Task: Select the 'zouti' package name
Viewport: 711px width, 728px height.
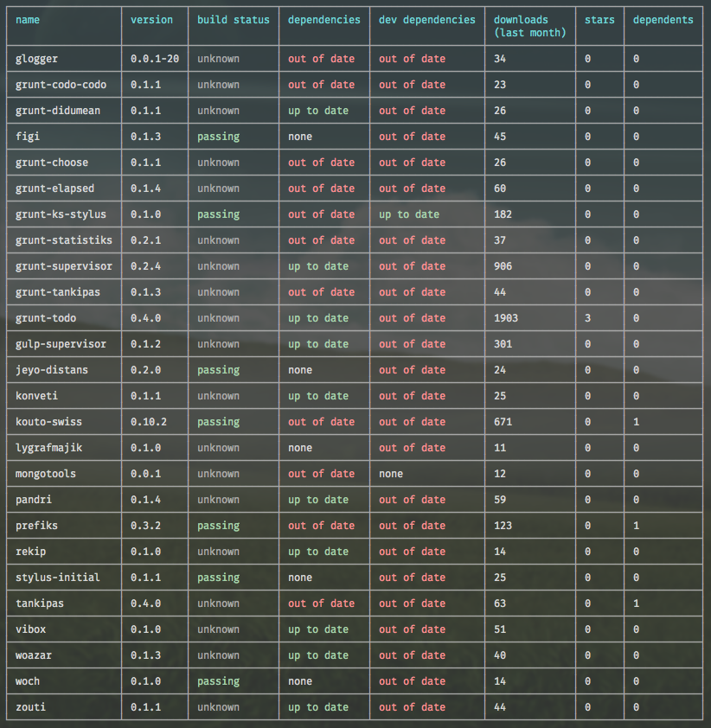Action: tap(30, 707)
